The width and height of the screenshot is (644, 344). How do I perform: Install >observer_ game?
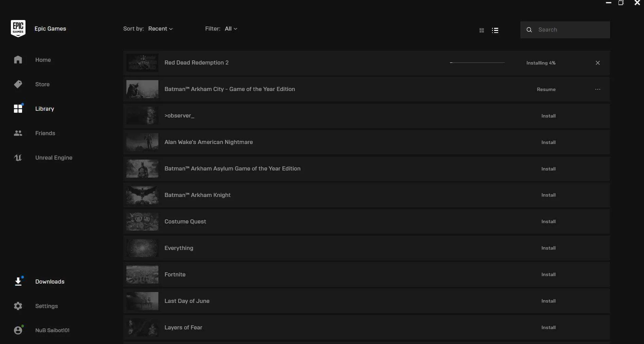(x=549, y=116)
